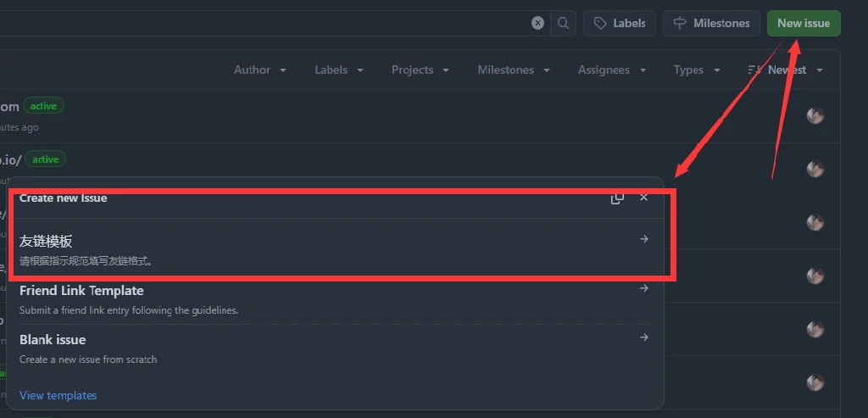Follow the View templates link
Screen dimensions: 868x418
58,395
